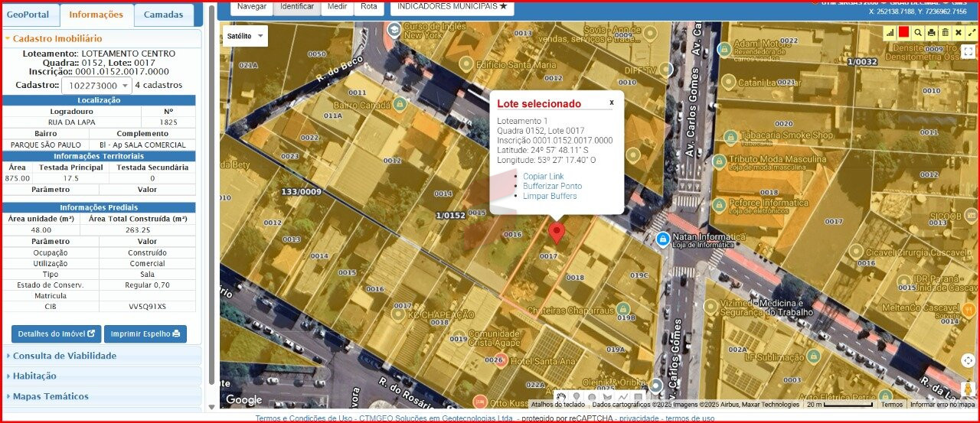
Task: Switch to the Camadas tab
Action: click(x=163, y=15)
